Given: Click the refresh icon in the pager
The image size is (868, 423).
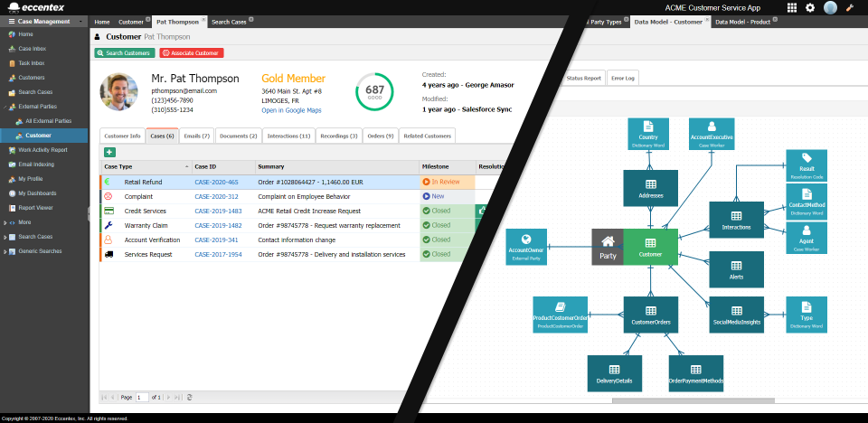Looking at the screenshot, I should (190, 397).
